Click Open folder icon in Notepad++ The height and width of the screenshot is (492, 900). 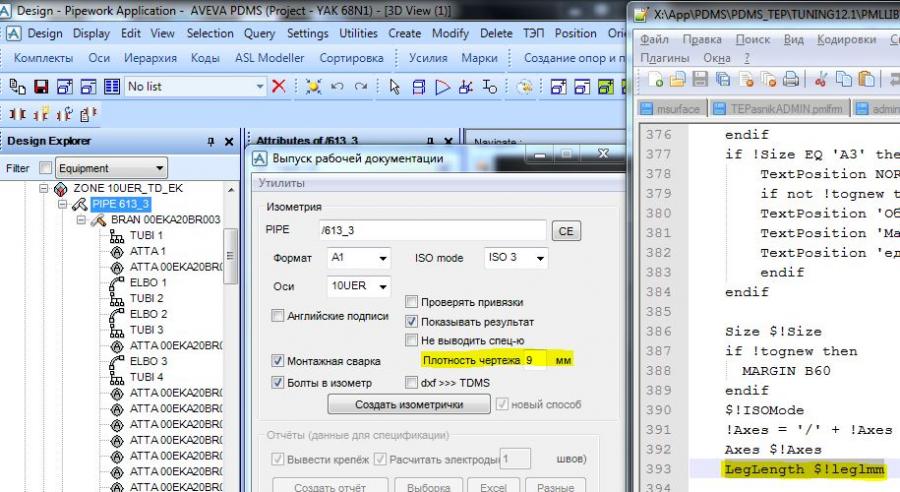tap(678, 79)
